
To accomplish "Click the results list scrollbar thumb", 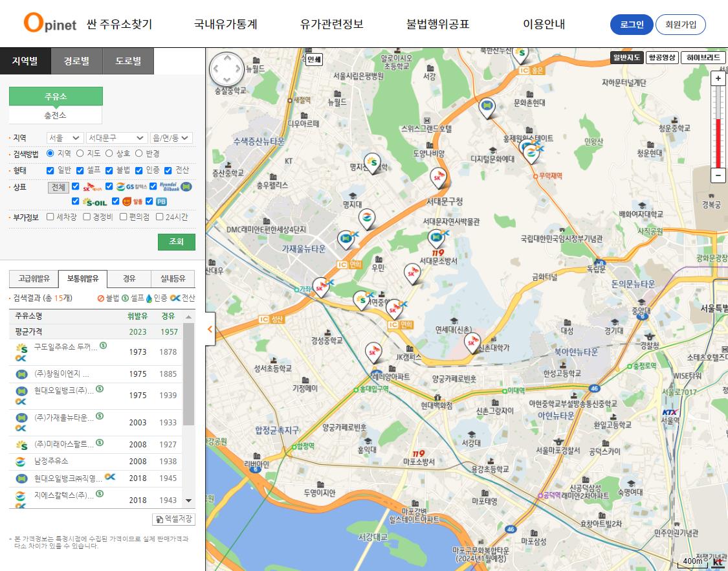I will [188, 374].
